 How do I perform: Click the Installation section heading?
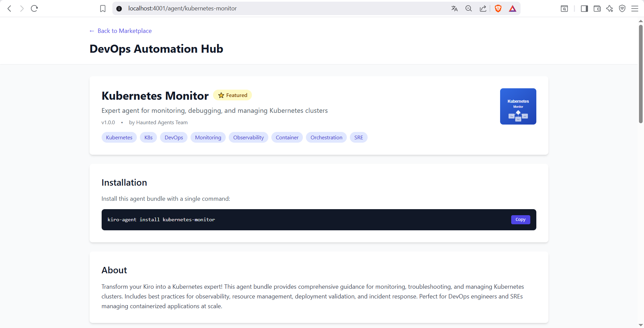[x=124, y=183]
